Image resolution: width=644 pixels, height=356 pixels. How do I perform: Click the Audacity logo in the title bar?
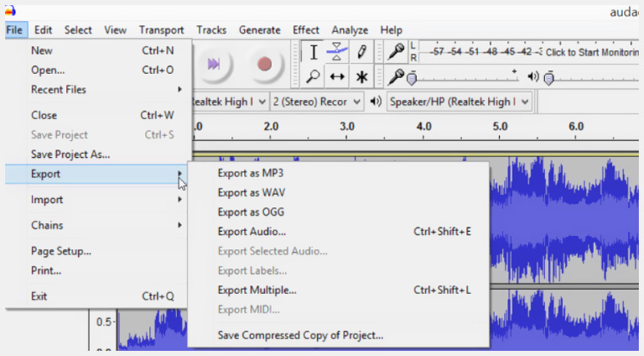tap(10, 10)
